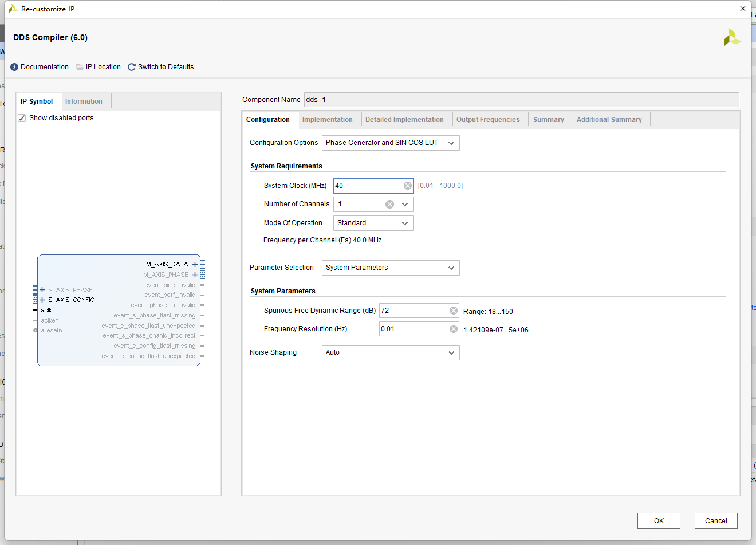Click the aclken port label in the symbol
Image resolution: width=756 pixels, height=545 pixels.
50,320
